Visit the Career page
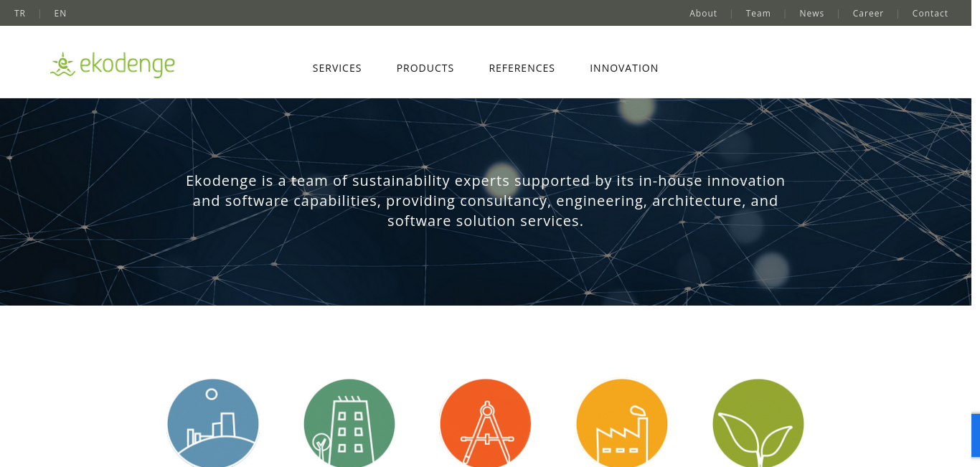Screen dimensions: 980x467 tap(868, 13)
